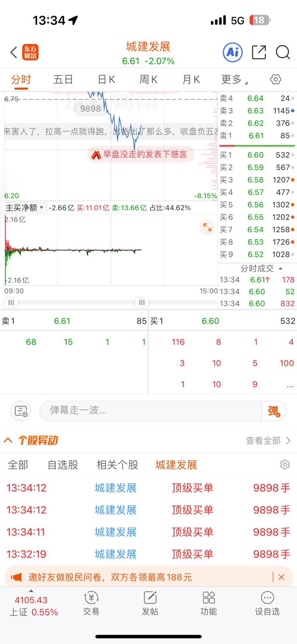The image size is (297, 644).
Task: Tap the 4105.43 上证 index value
Action: click(31, 600)
